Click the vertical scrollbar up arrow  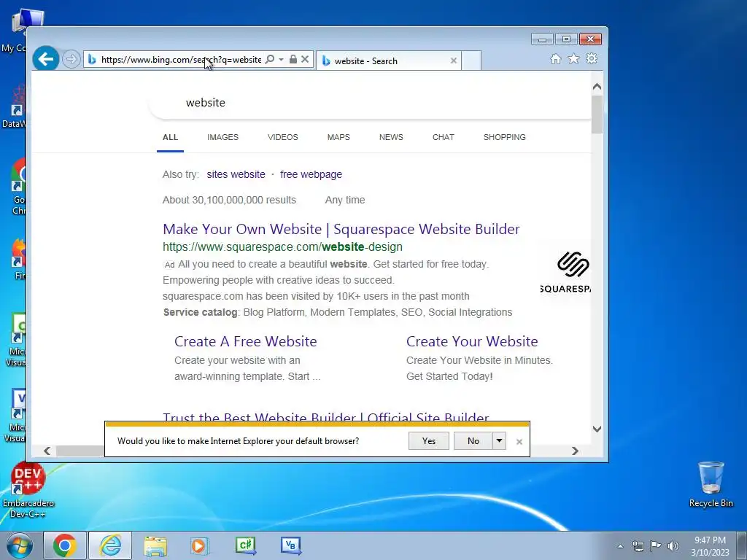point(597,87)
